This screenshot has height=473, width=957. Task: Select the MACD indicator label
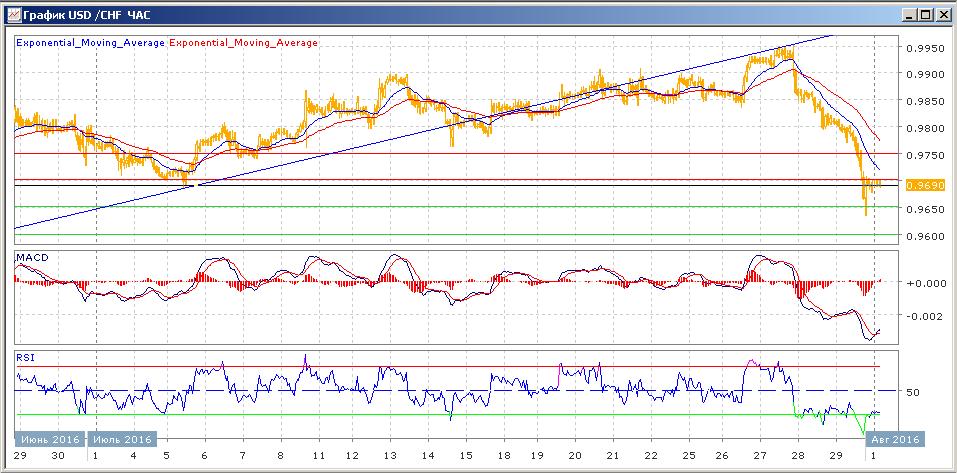point(33,258)
